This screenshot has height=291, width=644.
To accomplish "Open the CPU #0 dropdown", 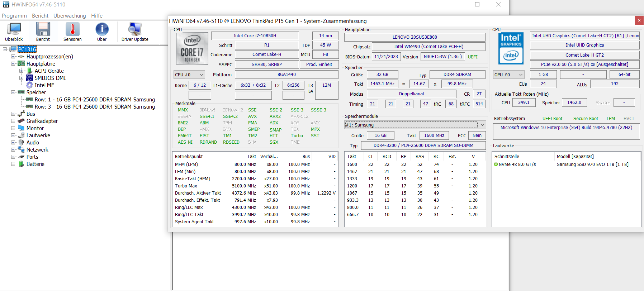I will 189,75.
